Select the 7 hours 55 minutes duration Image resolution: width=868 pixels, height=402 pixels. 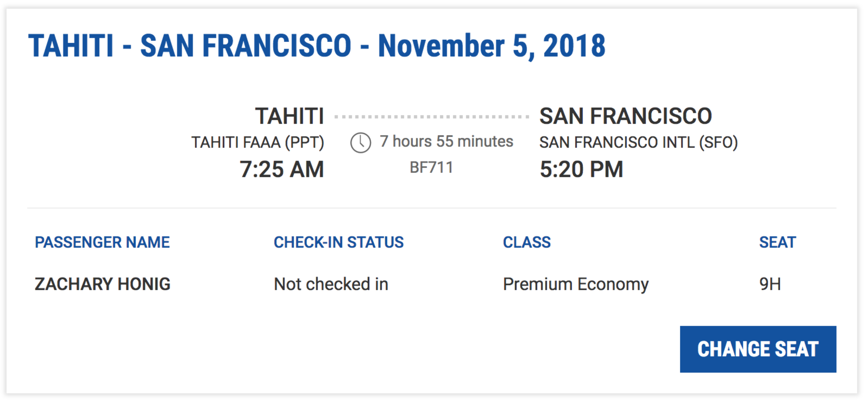coord(446,141)
